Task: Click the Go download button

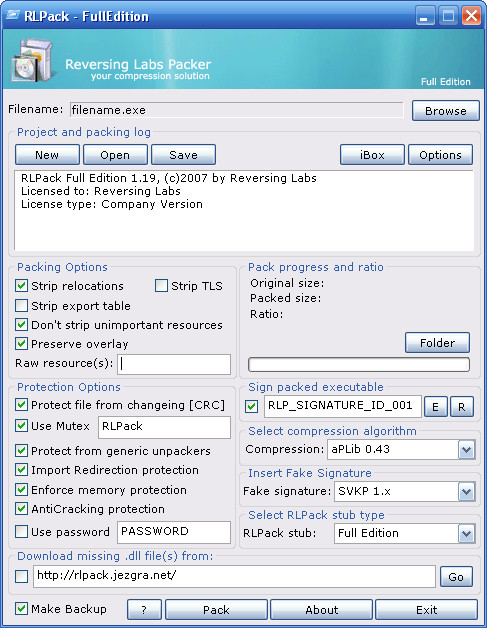Action: tap(456, 577)
